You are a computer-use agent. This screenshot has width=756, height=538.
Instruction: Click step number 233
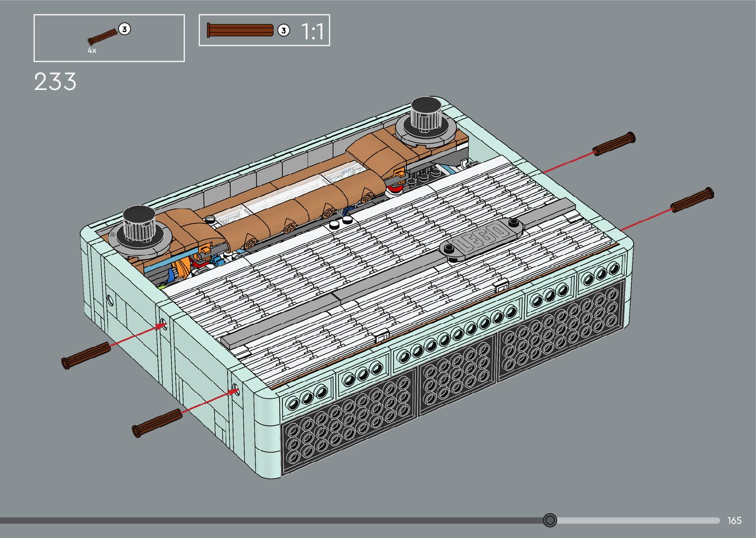click(x=55, y=82)
